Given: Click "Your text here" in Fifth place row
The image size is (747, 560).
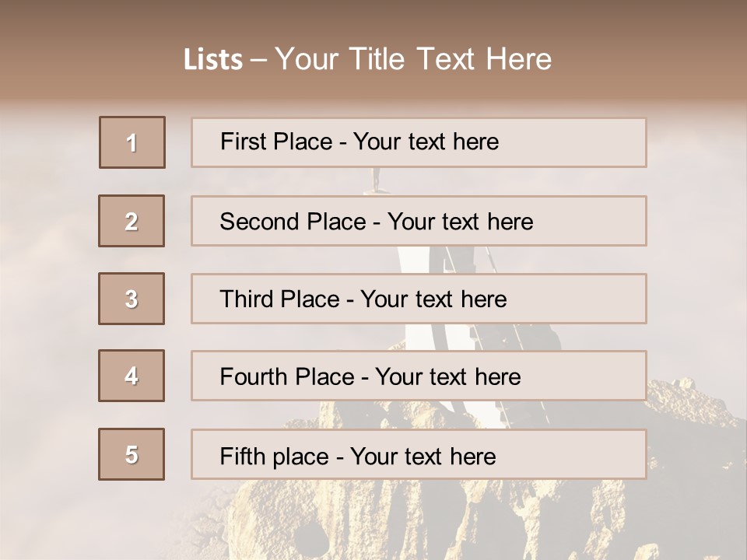Looking at the screenshot, I should coord(423,456).
